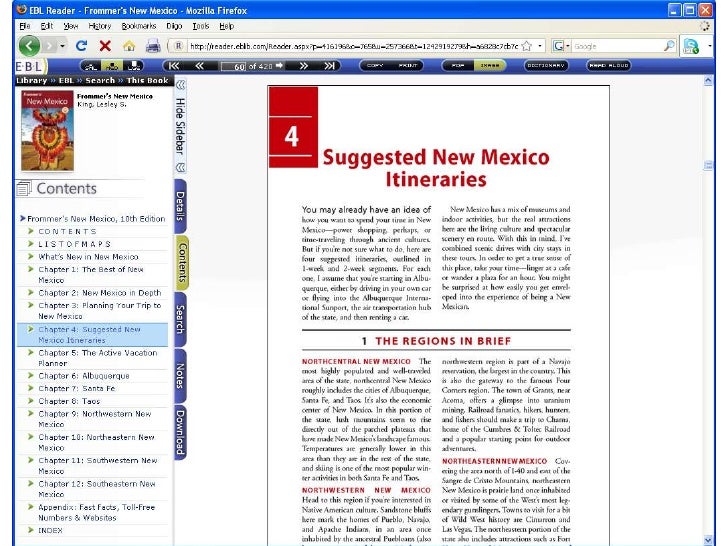This screenshot has width=728, height=546.
Task: Collapse Frommer's New Mexico, 10th Edition tree node
Action: pos(22,218)
